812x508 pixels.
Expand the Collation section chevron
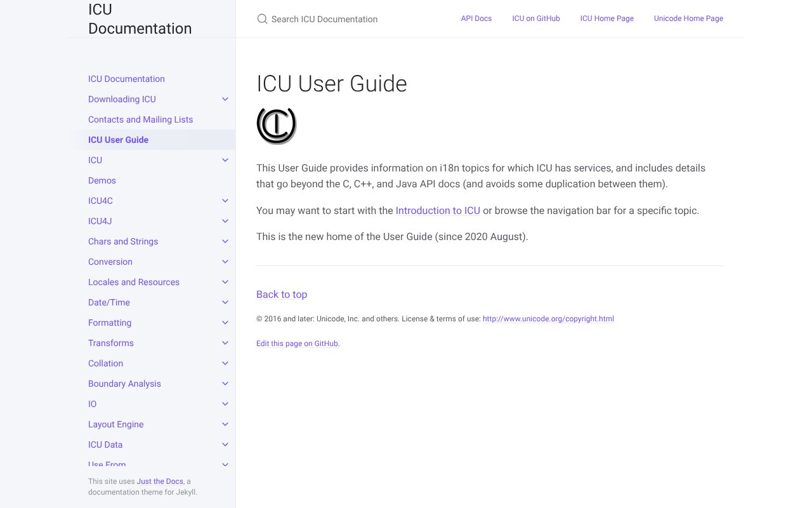click(x=225, y=363)
